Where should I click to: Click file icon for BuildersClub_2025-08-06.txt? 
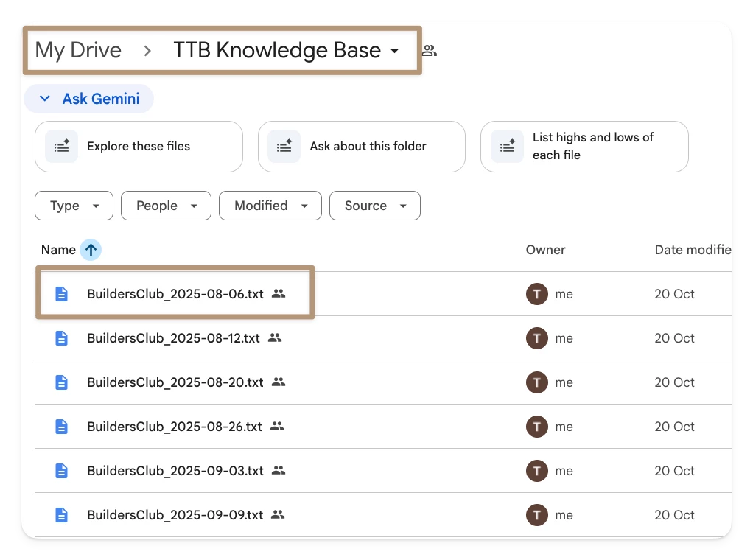point(61,294)
